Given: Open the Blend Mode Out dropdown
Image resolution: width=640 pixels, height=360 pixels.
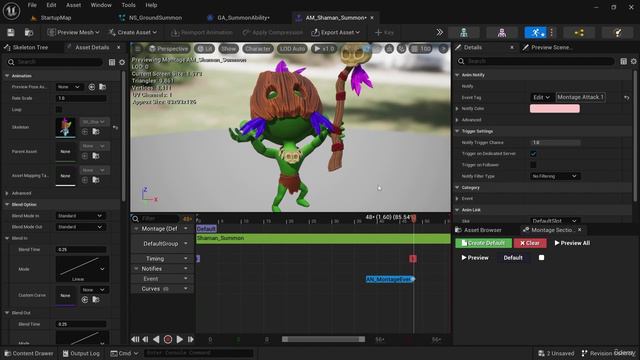Looking at the screenshot, I should (x=80, y=227).
